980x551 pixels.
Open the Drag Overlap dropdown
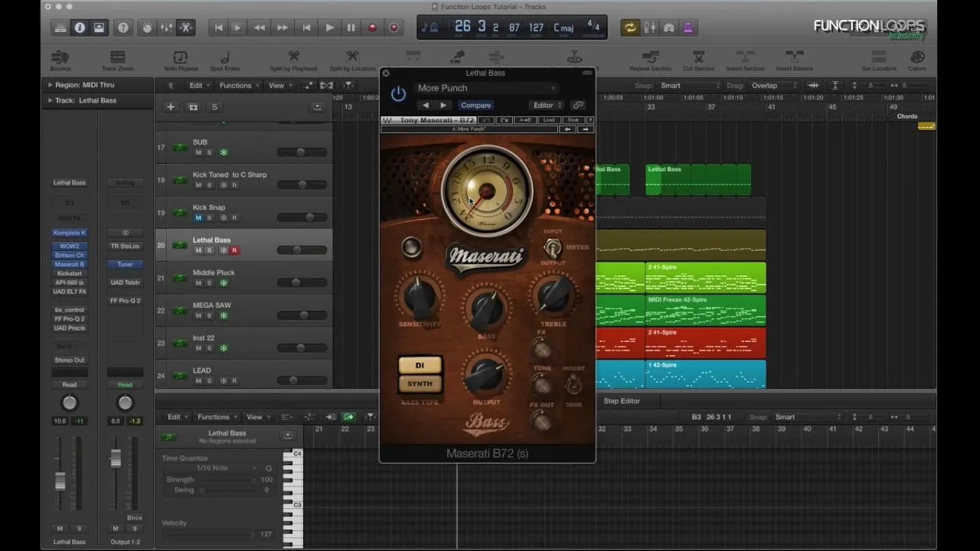click(x=773, y=86)
